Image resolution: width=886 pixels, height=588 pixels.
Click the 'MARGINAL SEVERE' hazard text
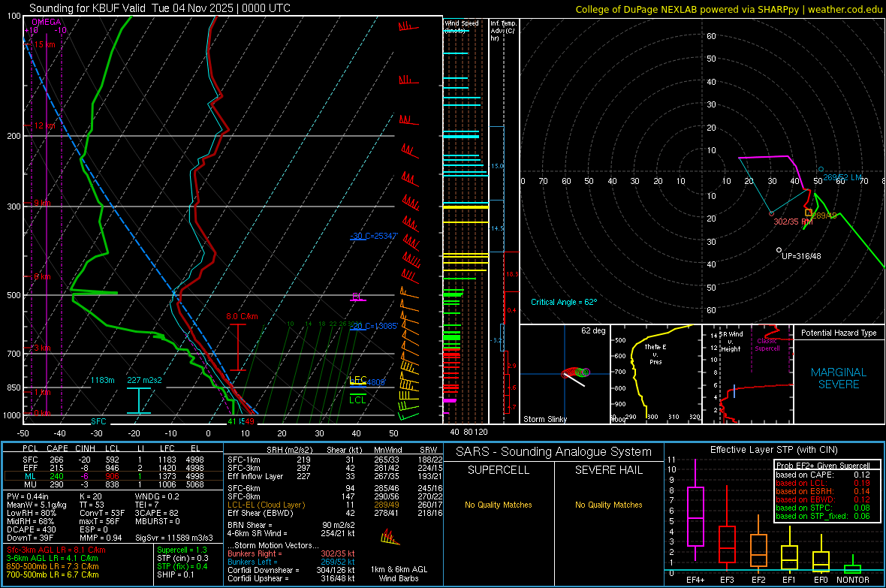point(839,378)
